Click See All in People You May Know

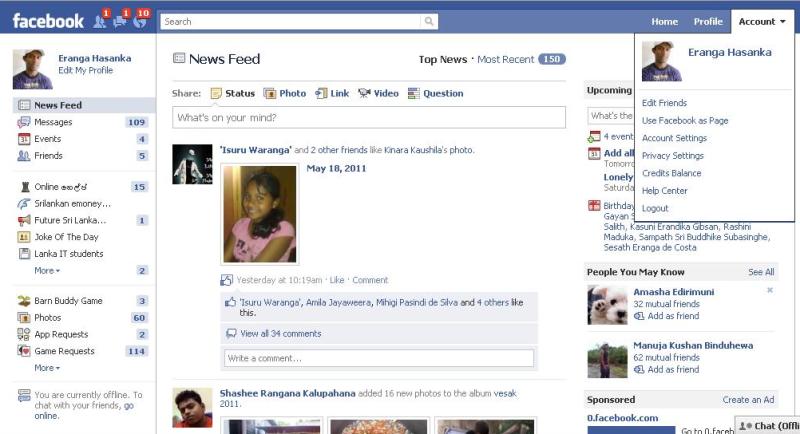[x=761, y=272]
